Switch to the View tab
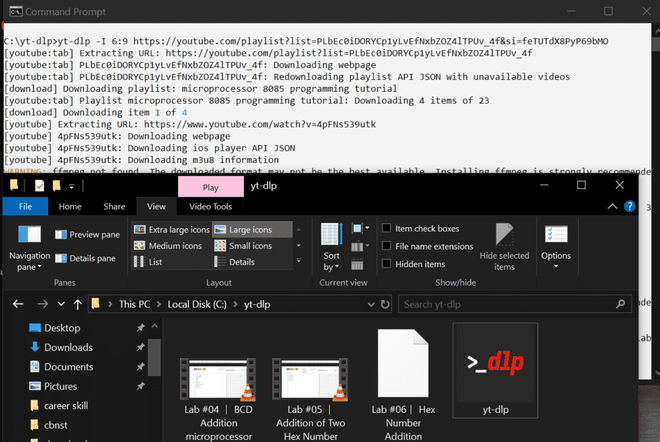Image resolution: width=660 pixels, height=442 pixels. [156, 206]
